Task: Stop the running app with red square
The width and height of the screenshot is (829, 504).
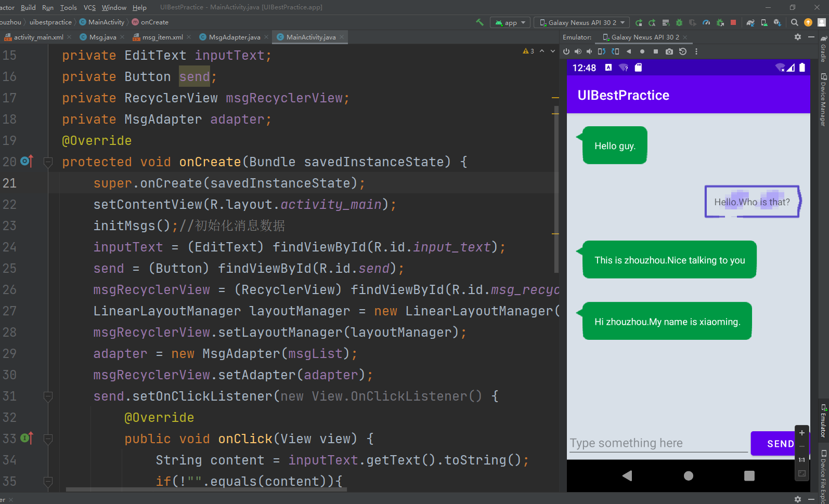Action: point(733,22)
